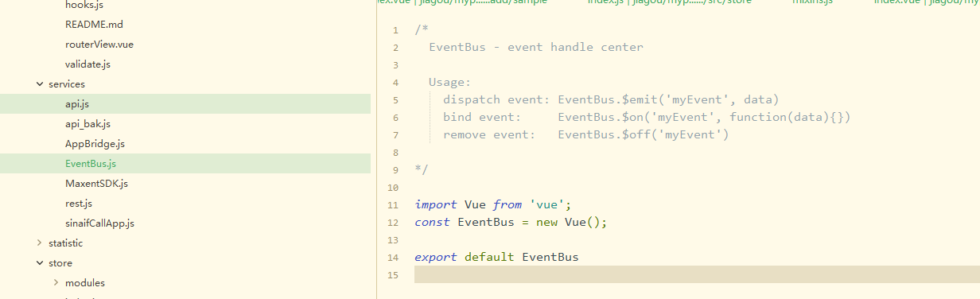Collapse the store folder chevron

coord(39,262)
